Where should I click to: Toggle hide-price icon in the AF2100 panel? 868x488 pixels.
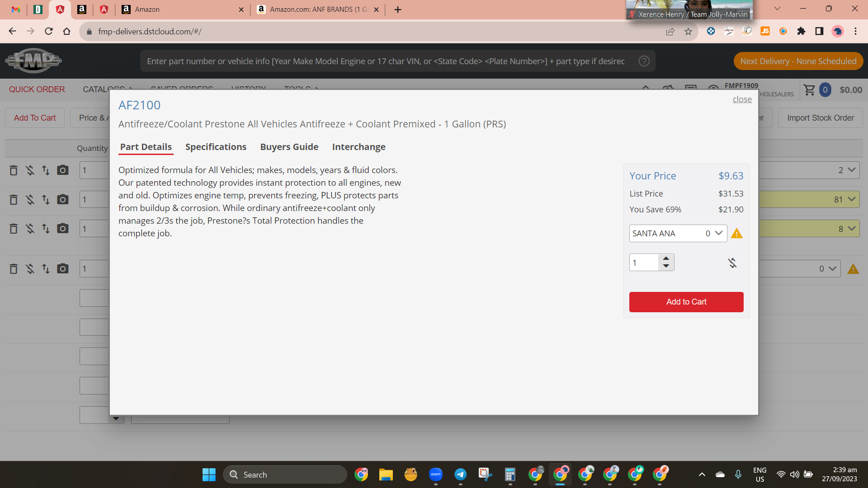[732, 263]
